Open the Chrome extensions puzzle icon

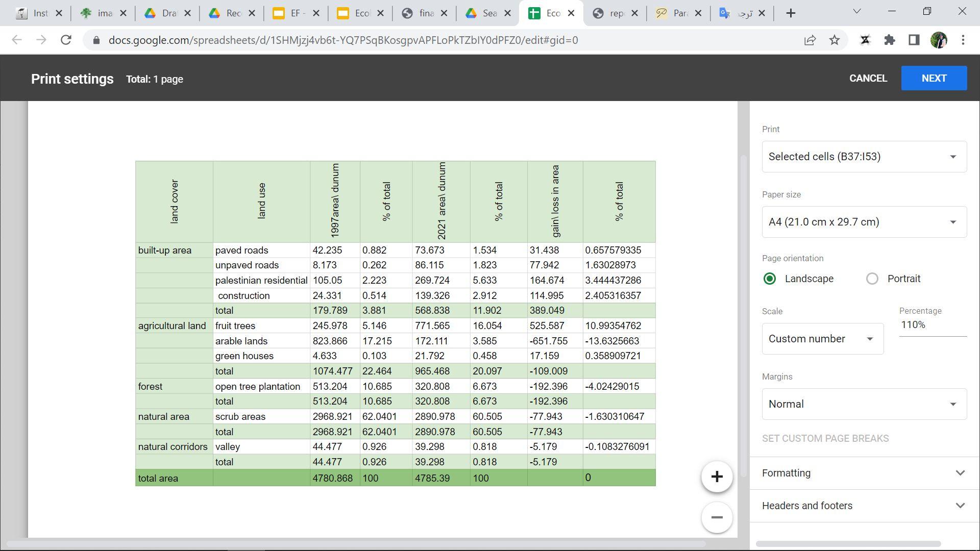(x=889, y=40)
